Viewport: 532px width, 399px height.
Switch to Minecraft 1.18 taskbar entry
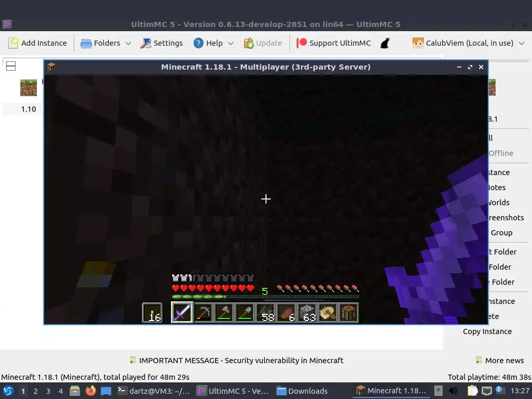(x=391, y=391)
